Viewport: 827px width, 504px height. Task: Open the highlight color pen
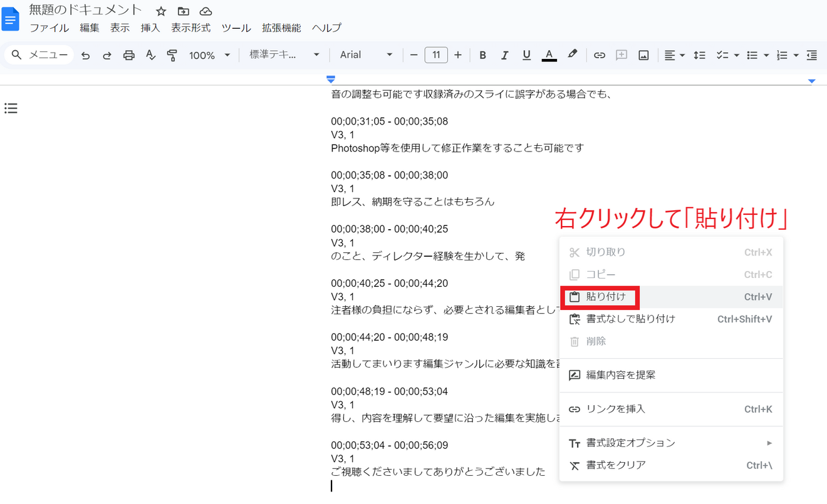point(572,54)
